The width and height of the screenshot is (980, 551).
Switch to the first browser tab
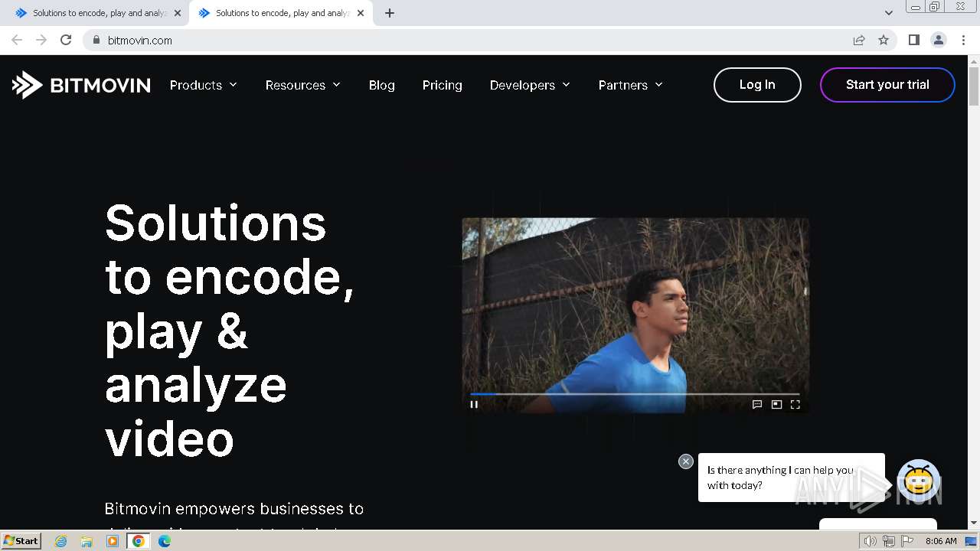[x=97, y=13]
